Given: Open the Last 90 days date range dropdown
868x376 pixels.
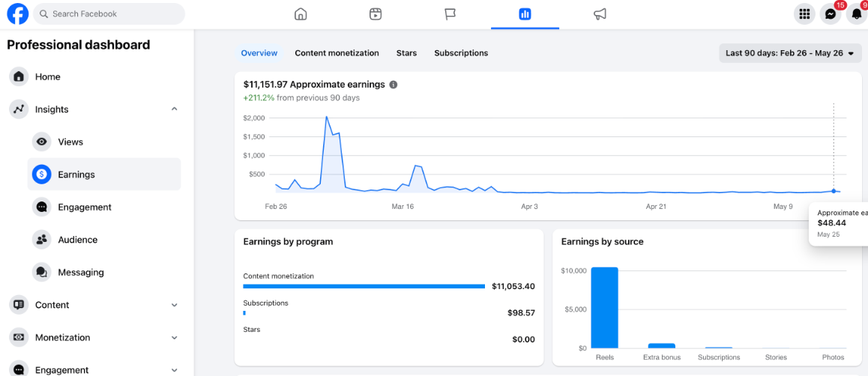Looking at the screenshot, I should (x=790, y=53).
